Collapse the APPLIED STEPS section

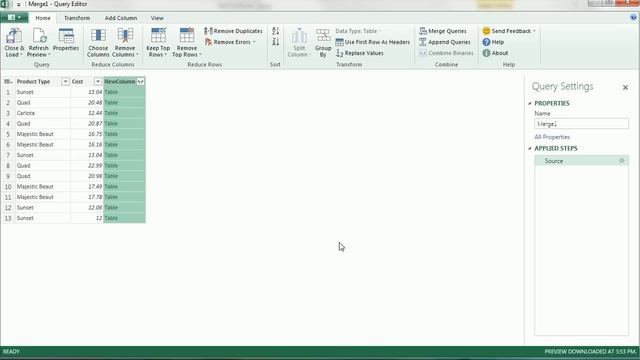click(530, 149)
